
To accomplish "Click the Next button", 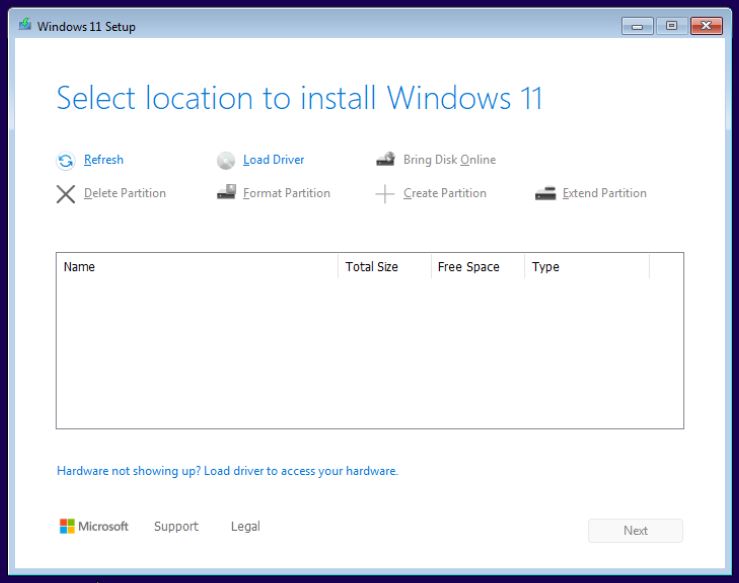I will 635,531.
